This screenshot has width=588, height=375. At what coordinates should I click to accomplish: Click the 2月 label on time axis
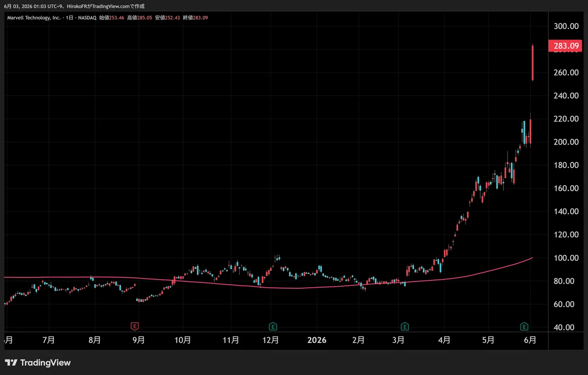coord(358,340)
